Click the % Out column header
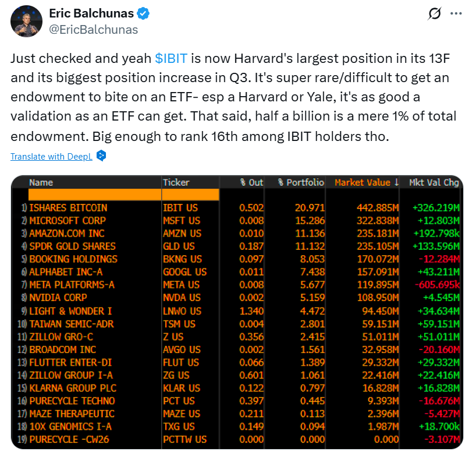Screen dimensions: 476x452 click(251, 182)
